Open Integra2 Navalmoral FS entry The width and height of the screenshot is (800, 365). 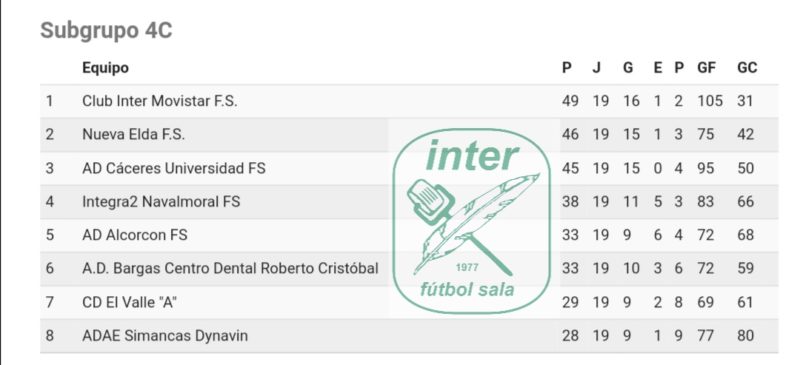[x=161, y=202]
